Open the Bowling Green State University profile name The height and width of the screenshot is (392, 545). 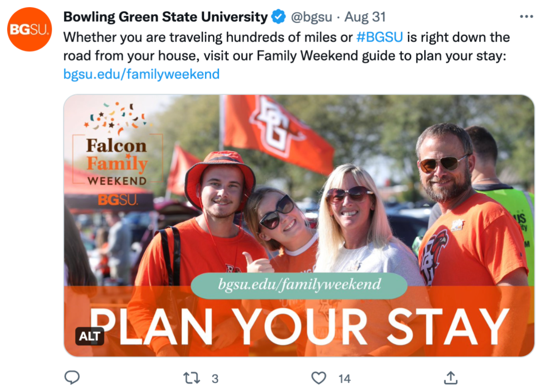[x=165, y=17]
